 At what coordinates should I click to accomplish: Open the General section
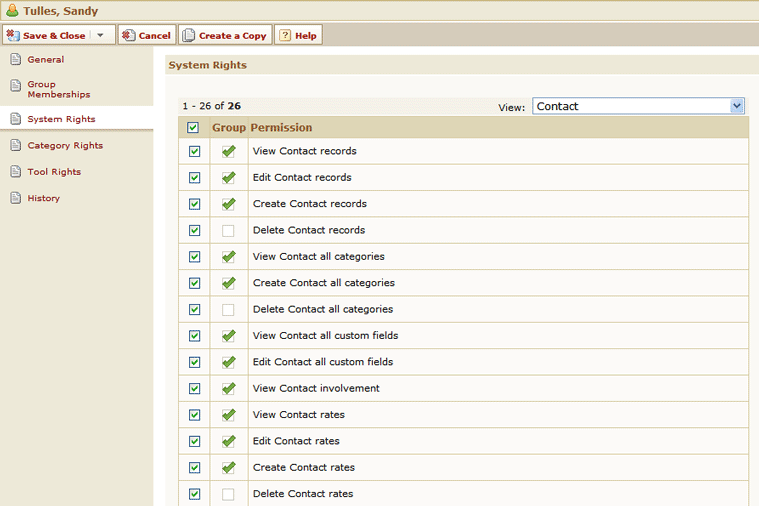click(46, 60)
